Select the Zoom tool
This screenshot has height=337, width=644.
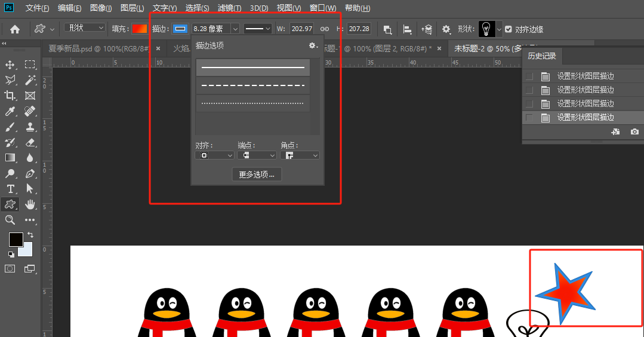10,220
